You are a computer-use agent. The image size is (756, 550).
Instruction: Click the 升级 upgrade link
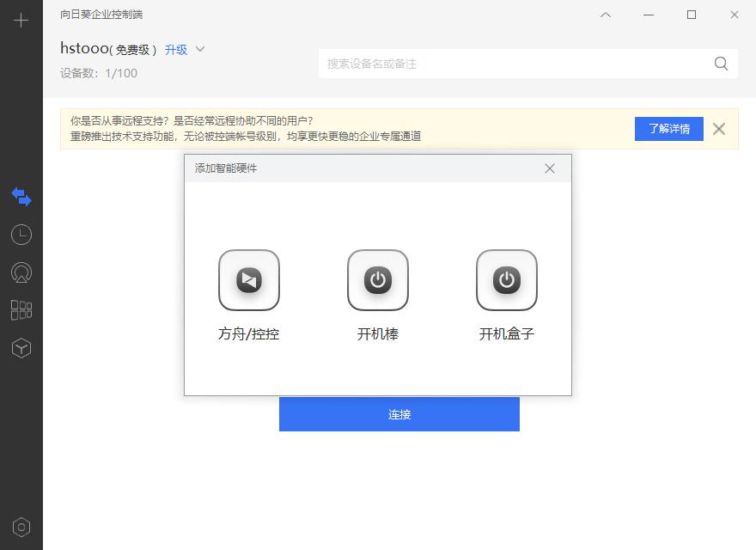(175, 50)
